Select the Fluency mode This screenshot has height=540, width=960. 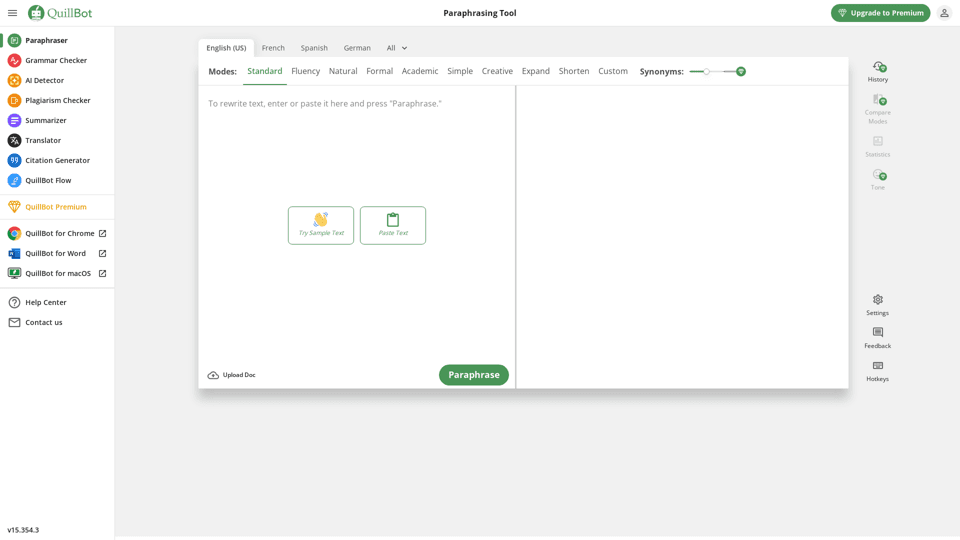(306, 71)
